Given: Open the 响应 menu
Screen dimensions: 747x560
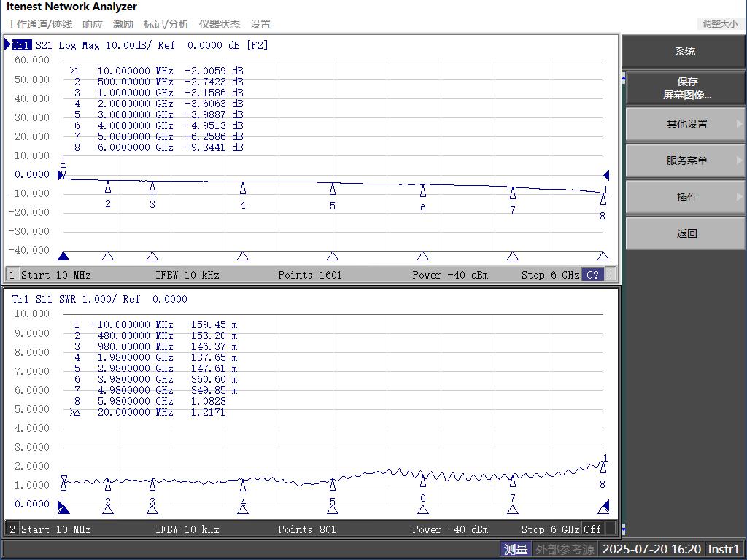Looking at the screenshot, I should pos(93,24).
